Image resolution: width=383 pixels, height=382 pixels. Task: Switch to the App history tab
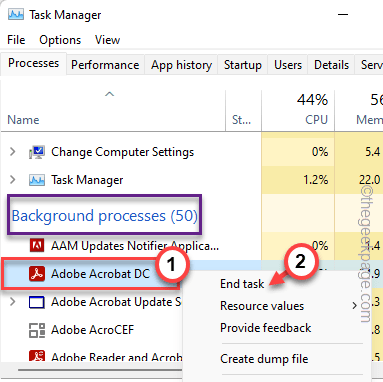click(x=181, y=65)
